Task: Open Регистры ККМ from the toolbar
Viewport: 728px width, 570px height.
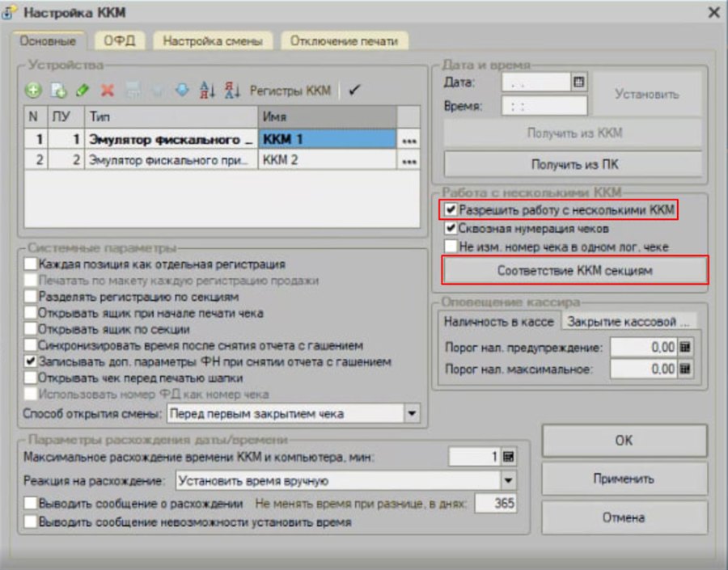Action: [x=290, y=90]
